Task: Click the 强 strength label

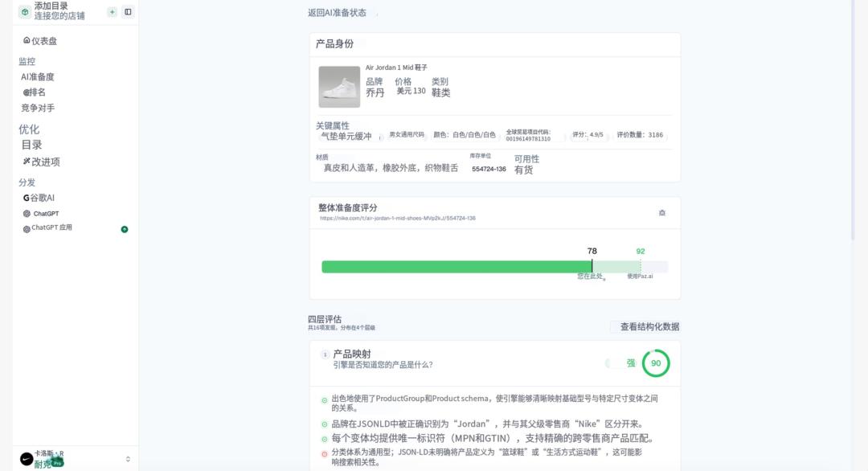Action: (631, 363)
